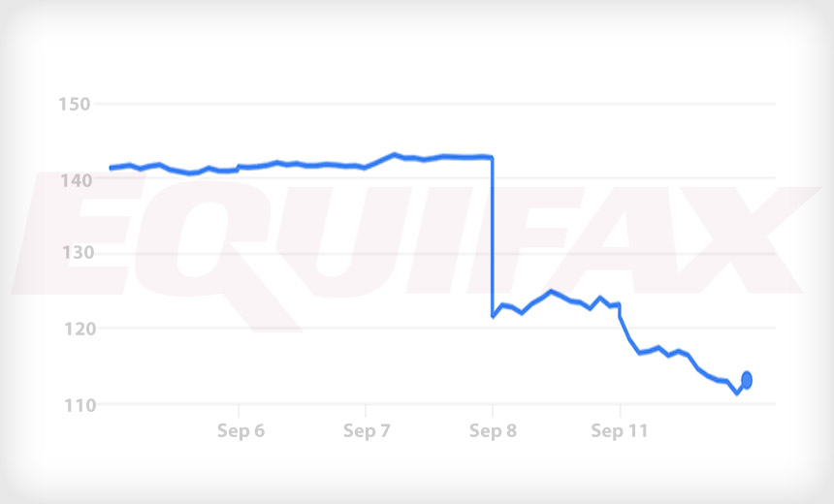Click the 130 y-axis label
Viewport: 834px width, 504px height.
tap(79, 252)
